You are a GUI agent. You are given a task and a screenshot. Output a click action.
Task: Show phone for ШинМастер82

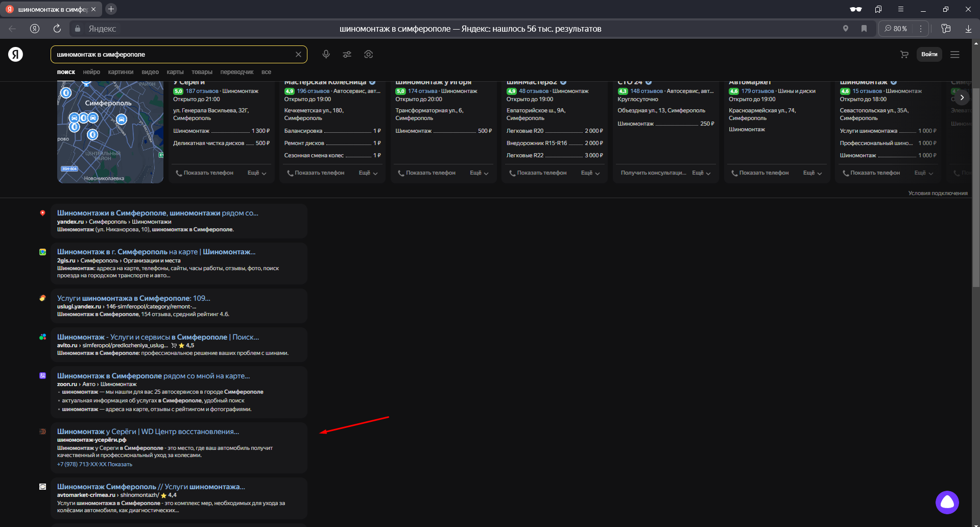click(x=538, y=173)
